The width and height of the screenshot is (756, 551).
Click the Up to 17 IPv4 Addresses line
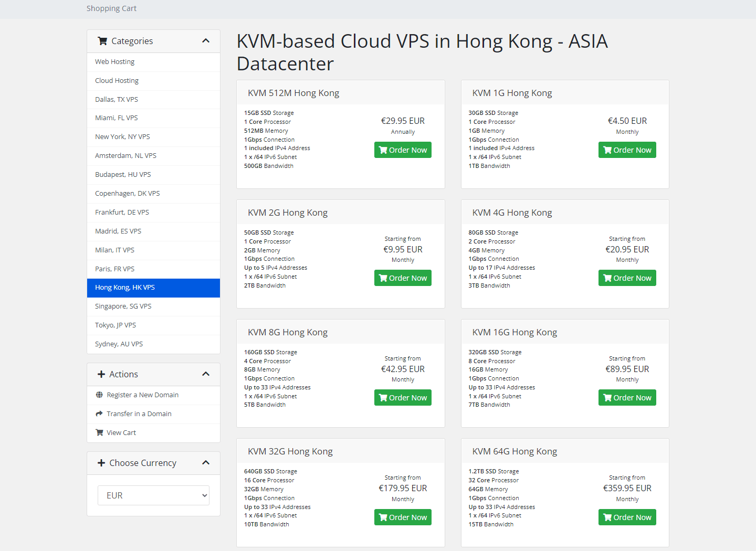pos(501,268)
